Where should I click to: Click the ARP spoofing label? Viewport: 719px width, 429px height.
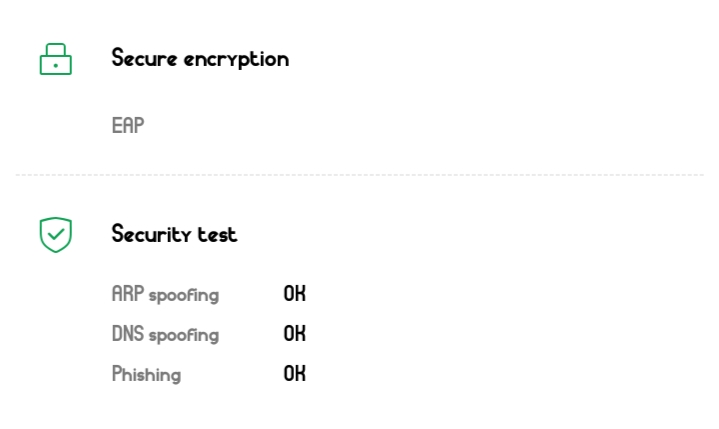pos(165,295)
